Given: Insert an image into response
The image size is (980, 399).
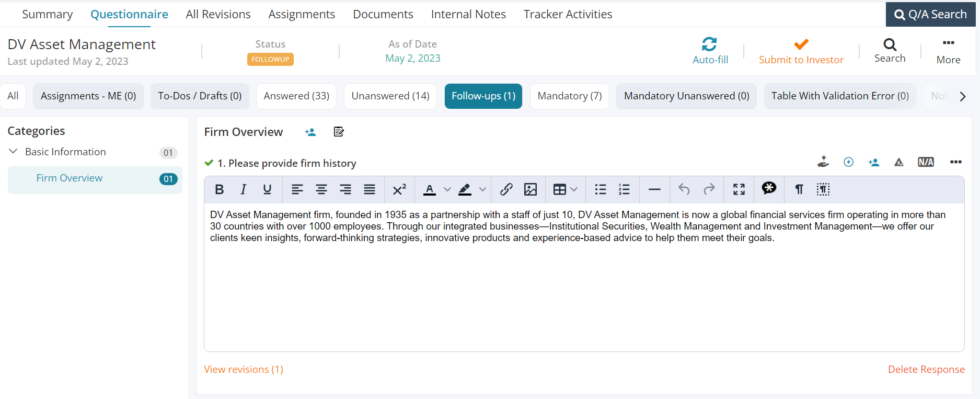Looking at the screenshot, I should (x=531, y=189).
